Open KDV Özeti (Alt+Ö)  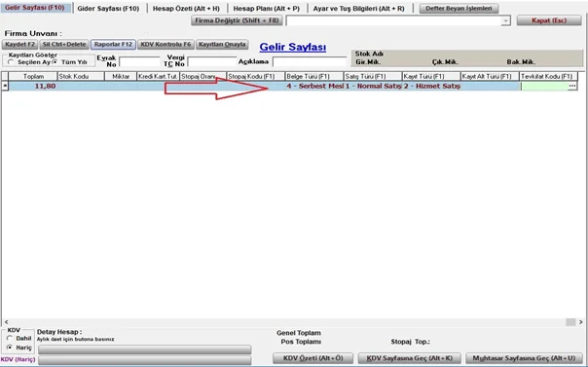coord(312,358)
